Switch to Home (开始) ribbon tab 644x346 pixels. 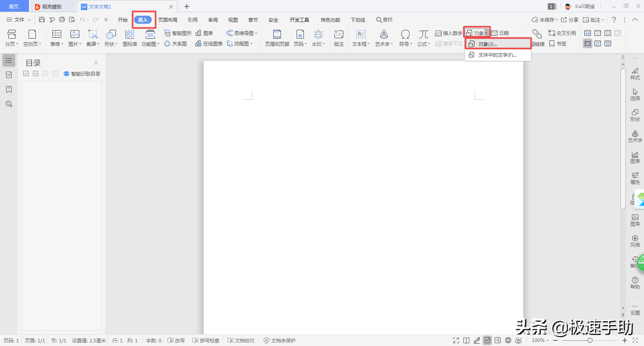[123, 20]
